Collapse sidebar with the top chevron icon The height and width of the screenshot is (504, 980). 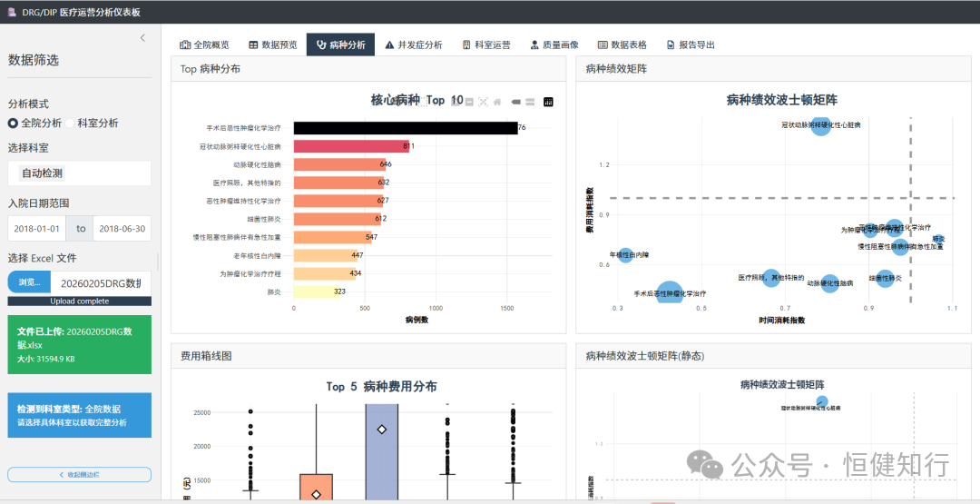pyautogui.click(x=142, y=38)
